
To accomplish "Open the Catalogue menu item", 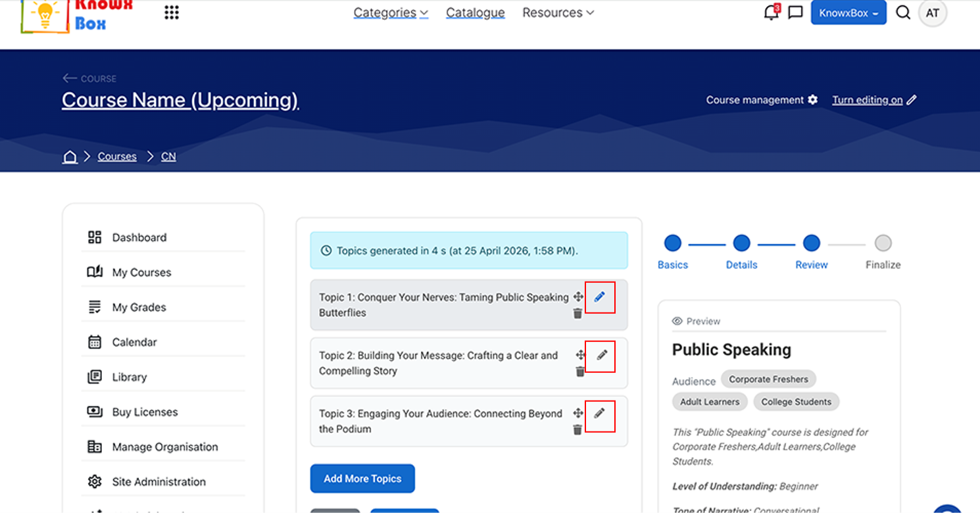I will (x=476, y=12).
